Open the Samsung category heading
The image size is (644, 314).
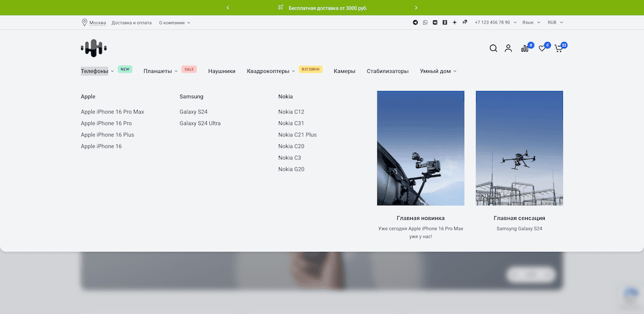coord(192,97)
